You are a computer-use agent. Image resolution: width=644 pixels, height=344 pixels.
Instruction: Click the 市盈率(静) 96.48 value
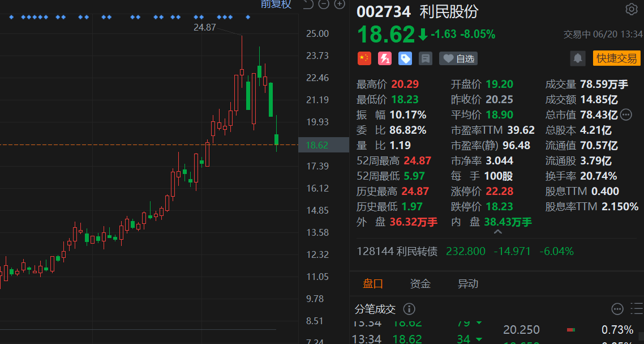516,145
